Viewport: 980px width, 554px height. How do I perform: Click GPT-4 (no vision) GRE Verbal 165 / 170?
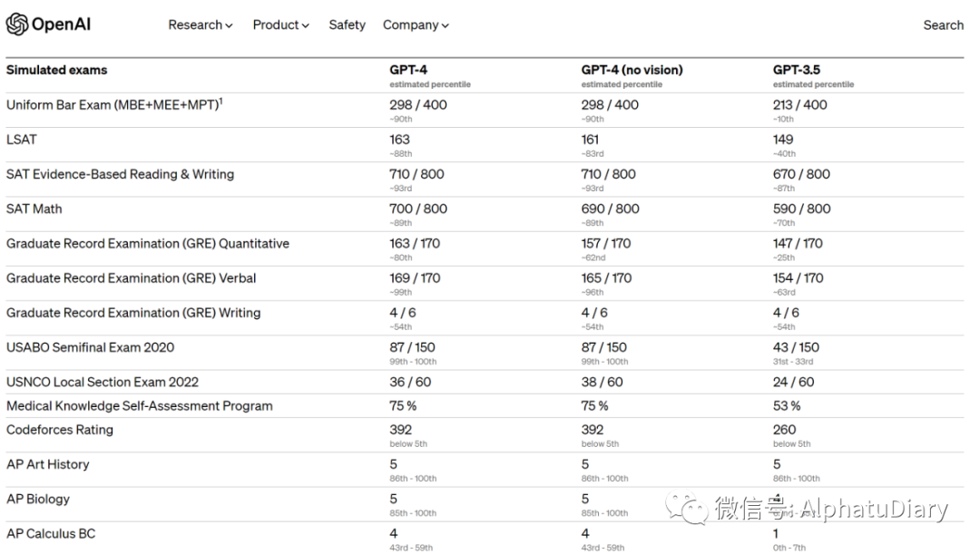coord(606,278)
